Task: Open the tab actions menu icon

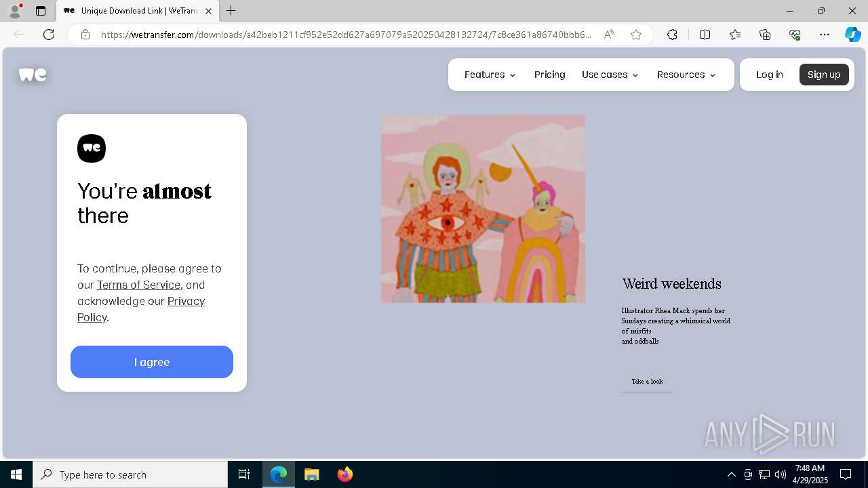Action: [x=41, y=11]
